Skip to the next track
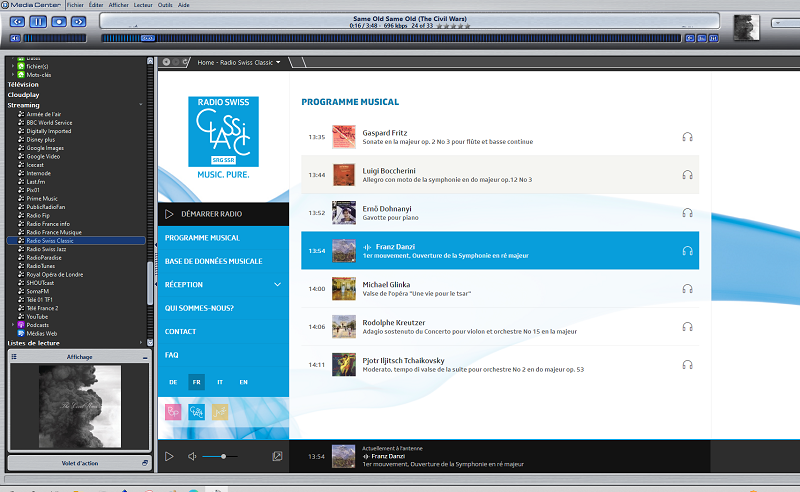This screenshot has height=492, width=800. pyautogui.click(x=79, y=21)
